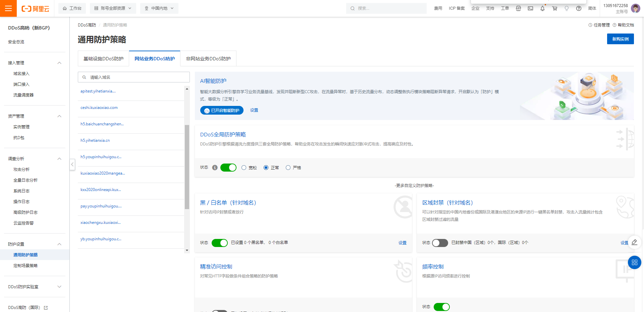Click the 请输入域名 search field
Viewport: 644px width, 312px height.
point(134,77)
